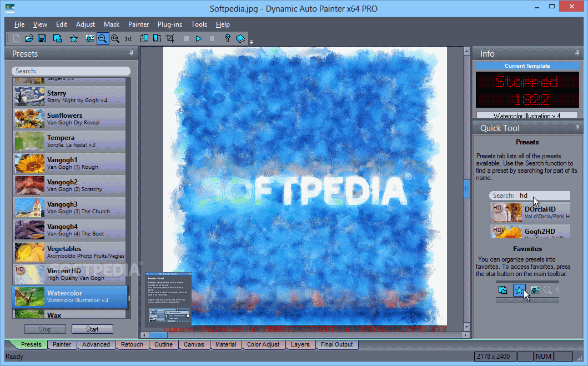The width and height of the screenshot is (588, 366).
Task: Switch to the Material tab
Action: (226, 344)
